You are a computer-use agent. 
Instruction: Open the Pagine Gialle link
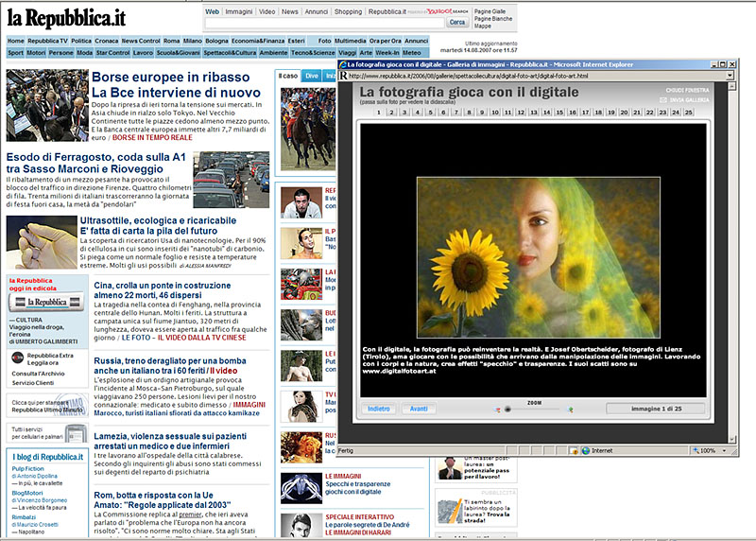point(490,11)
